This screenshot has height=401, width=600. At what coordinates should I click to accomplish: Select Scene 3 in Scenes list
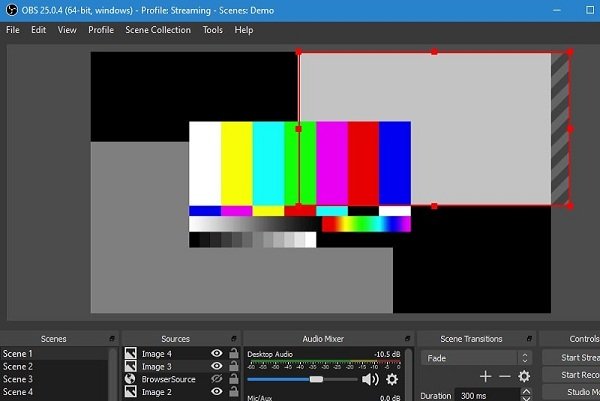54,379
